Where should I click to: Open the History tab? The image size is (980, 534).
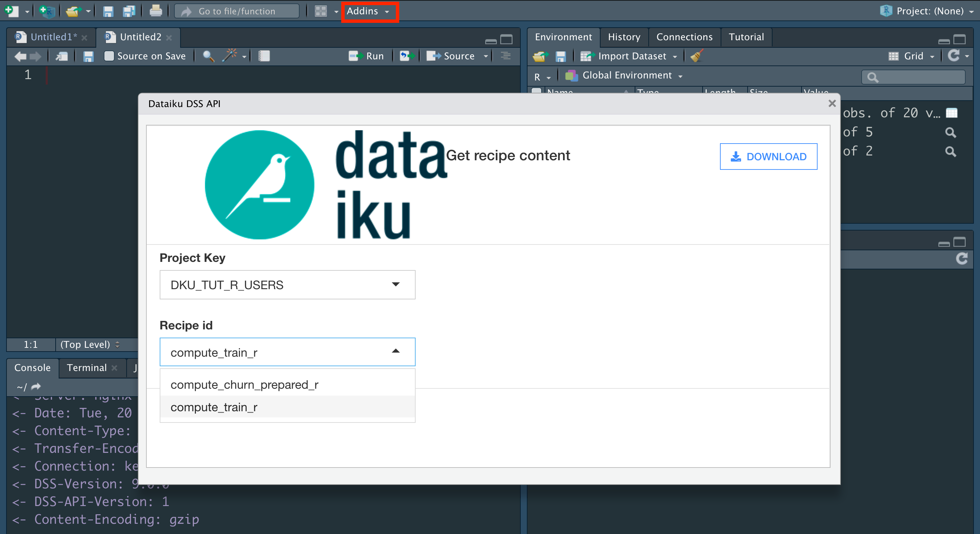pyautogui.click(x=624, y=37)
